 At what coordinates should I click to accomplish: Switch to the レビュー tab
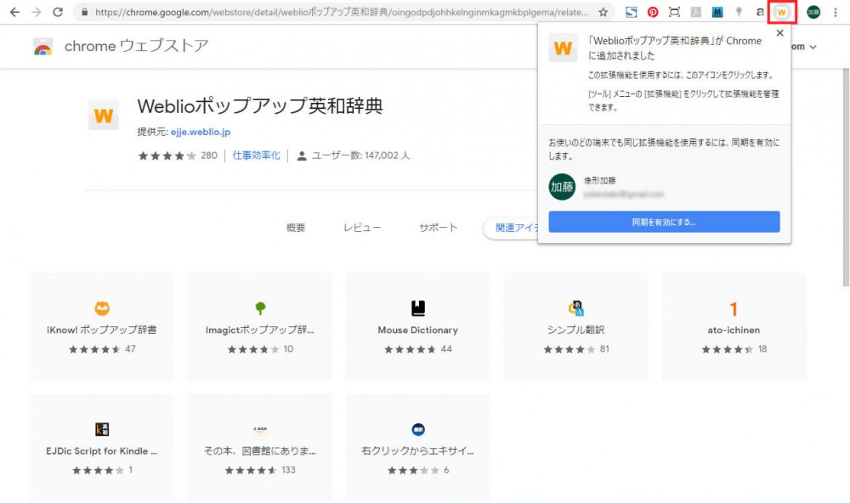pyautogui.click(x=361, y=228)
